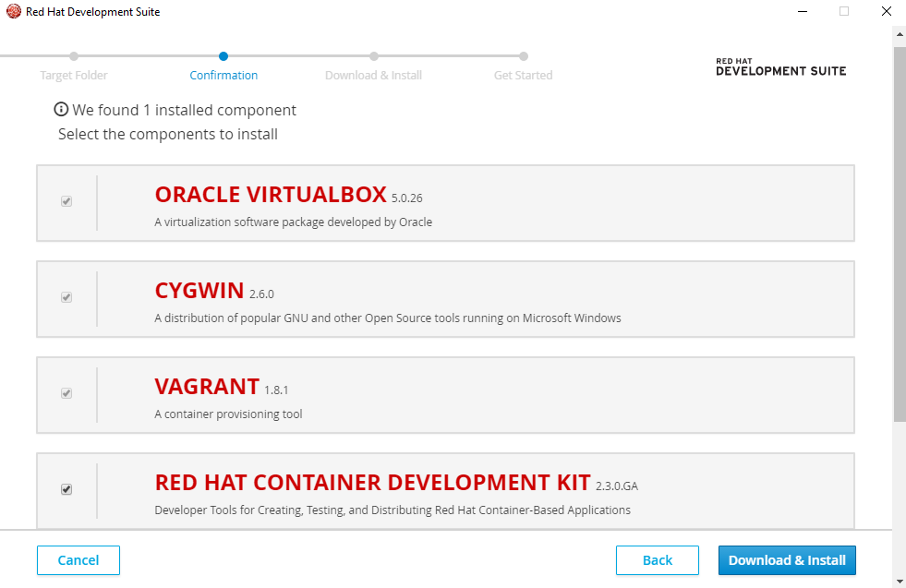Toggle the Oracle VirtualBox checkbox
Image resolution: width=906 pixels, height=588 pixels.
click(66, 201)
